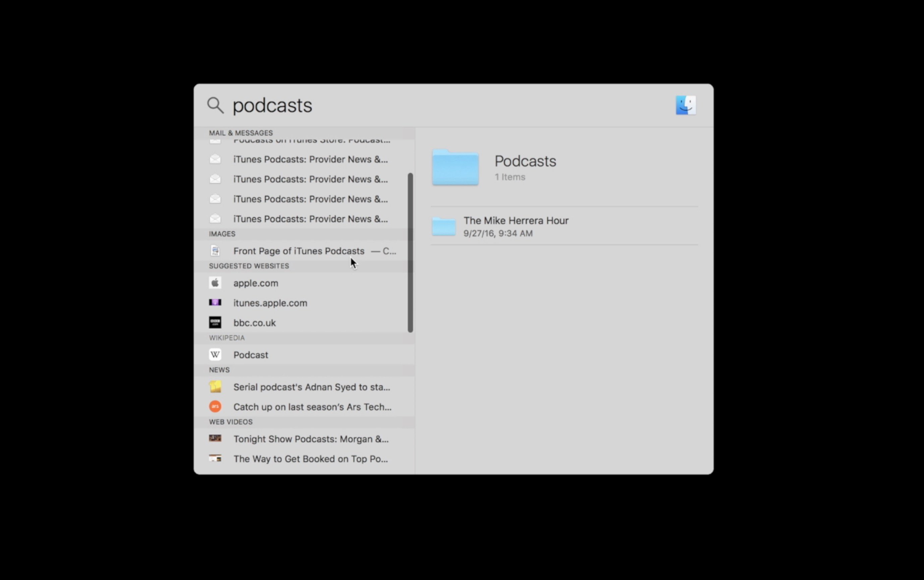Select Tonight Show Podcasts web video result

311,439
